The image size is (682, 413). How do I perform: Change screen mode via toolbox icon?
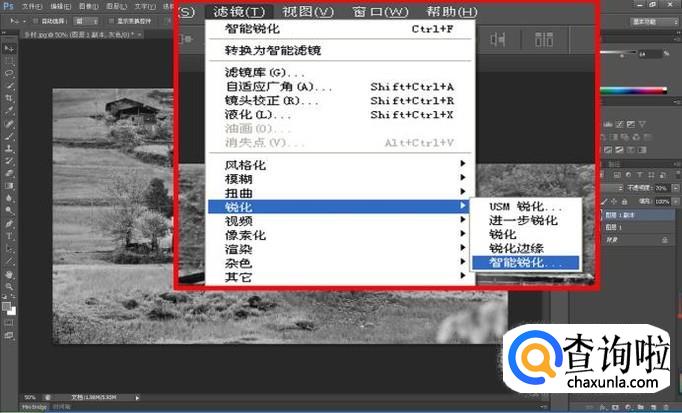coord(9,336)
